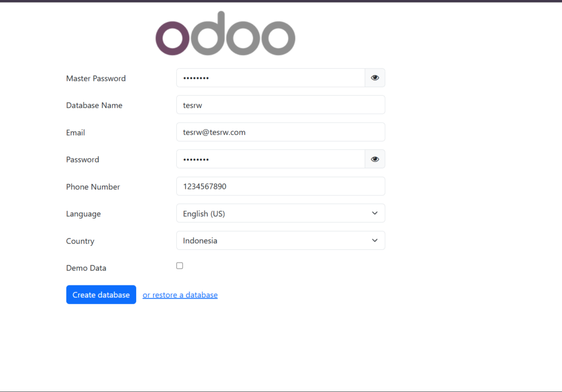
Task: Click the Create database button
Action: pyautogui.click(x=101, y=294)
